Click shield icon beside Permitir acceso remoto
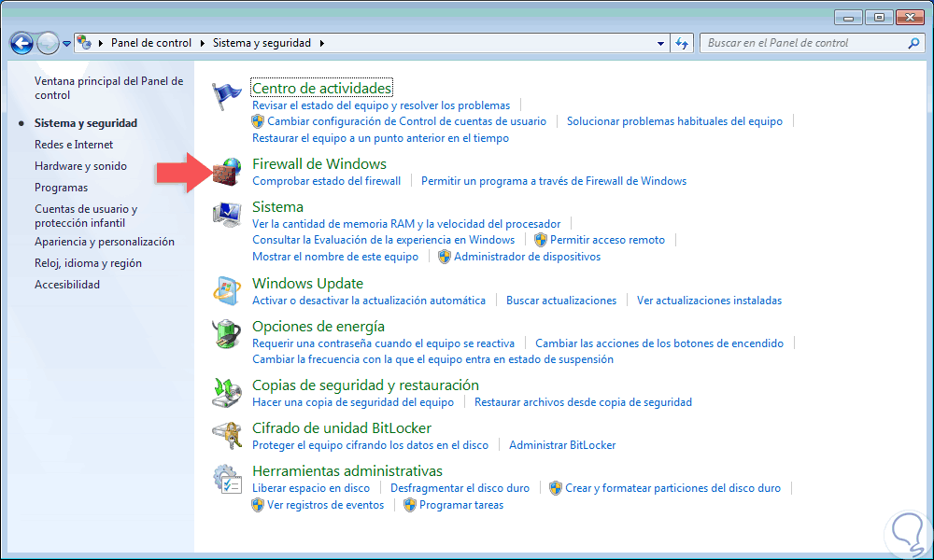The width and height of the screenshot is (934, 560). pos(540,240)
